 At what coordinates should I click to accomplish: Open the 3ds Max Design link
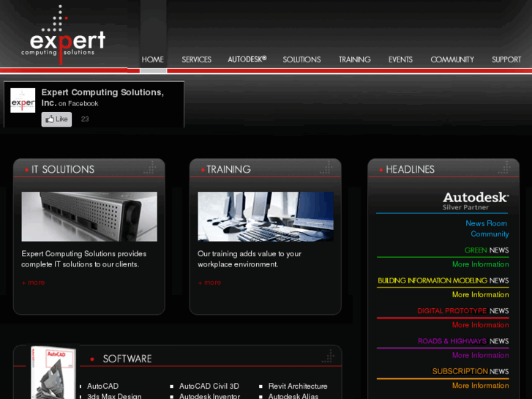[114, 396]
